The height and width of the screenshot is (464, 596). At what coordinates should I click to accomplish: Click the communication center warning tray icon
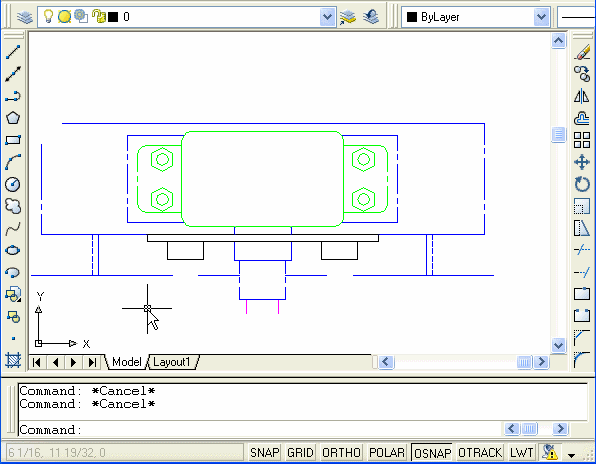[x=550, y=452]
